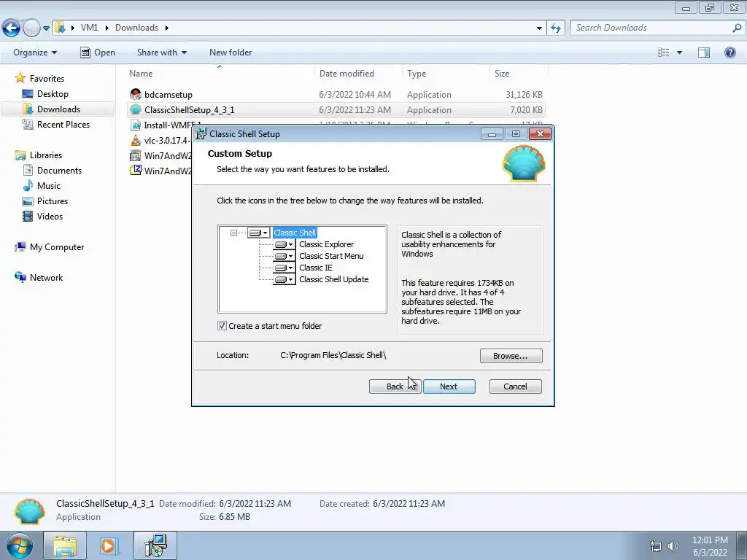Collapse the Classic Shell tree node
The height and width of the screenshot is (560, 747).
point(233,233)
